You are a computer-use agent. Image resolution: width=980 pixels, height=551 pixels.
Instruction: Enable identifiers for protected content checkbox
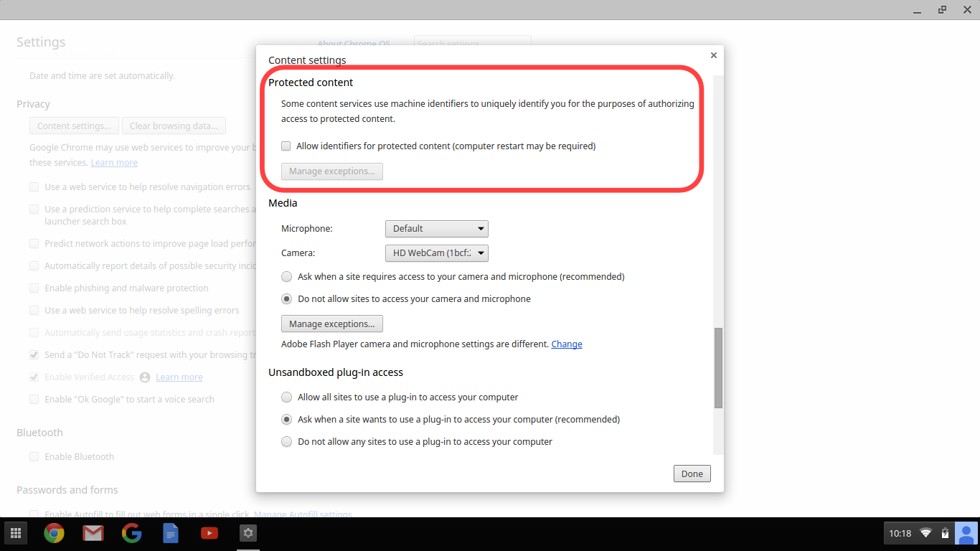coord(286,146)
